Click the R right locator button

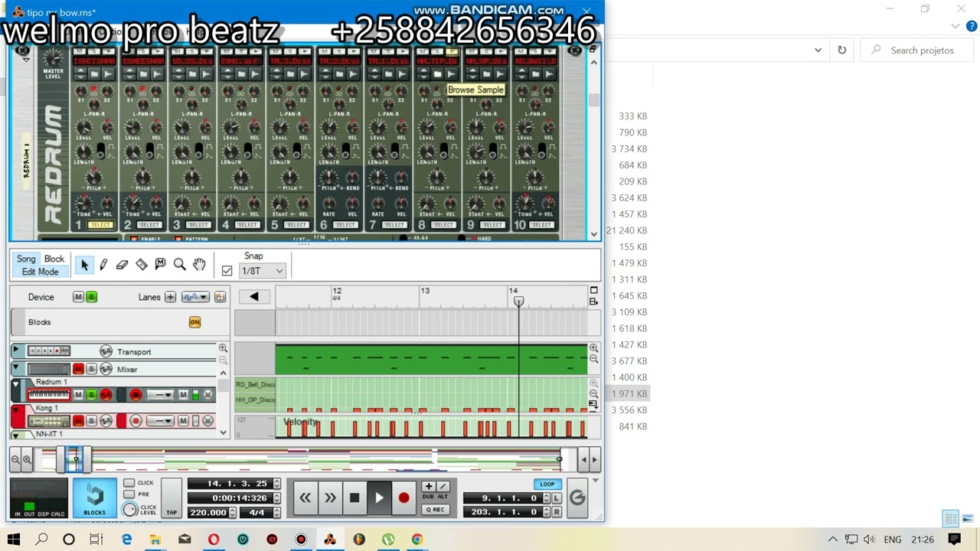click(x=557, y=512)
